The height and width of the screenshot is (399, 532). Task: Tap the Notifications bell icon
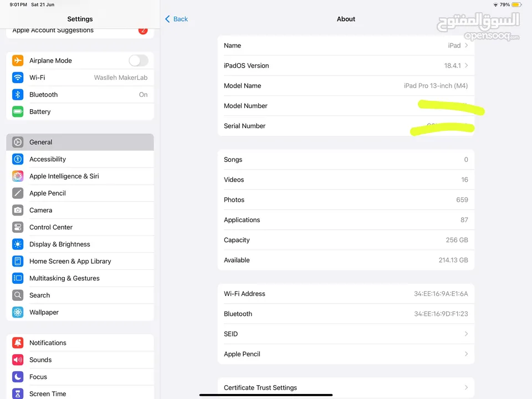[x=18, y=342]
